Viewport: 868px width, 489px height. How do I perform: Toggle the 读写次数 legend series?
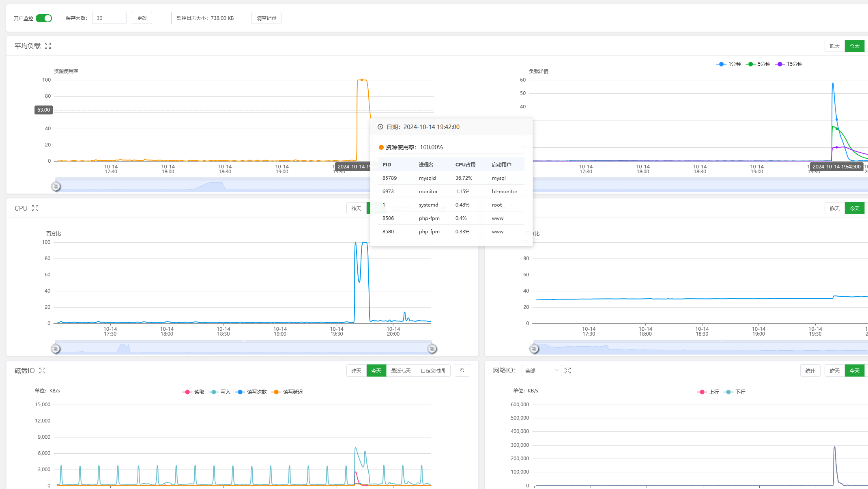251,392
